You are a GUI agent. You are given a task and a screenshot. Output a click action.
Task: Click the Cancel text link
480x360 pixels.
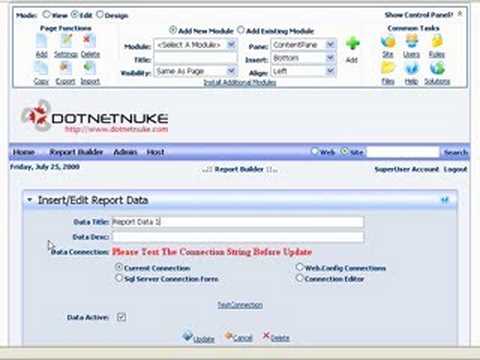[243, 338]
